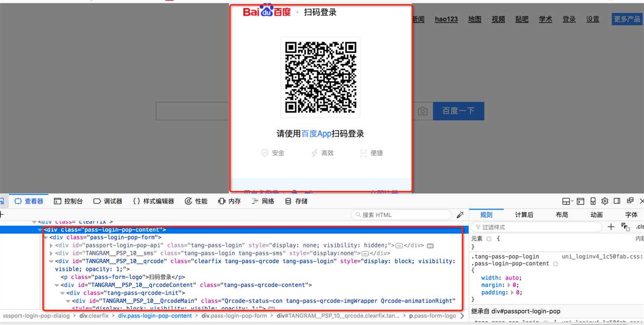Toggle responsive design mode icon
Viewport: 644px width, 325px height.
(593, 201)
